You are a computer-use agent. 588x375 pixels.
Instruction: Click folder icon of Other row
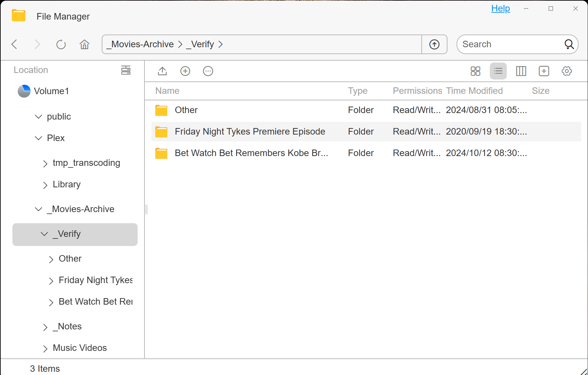coord(161,110)
